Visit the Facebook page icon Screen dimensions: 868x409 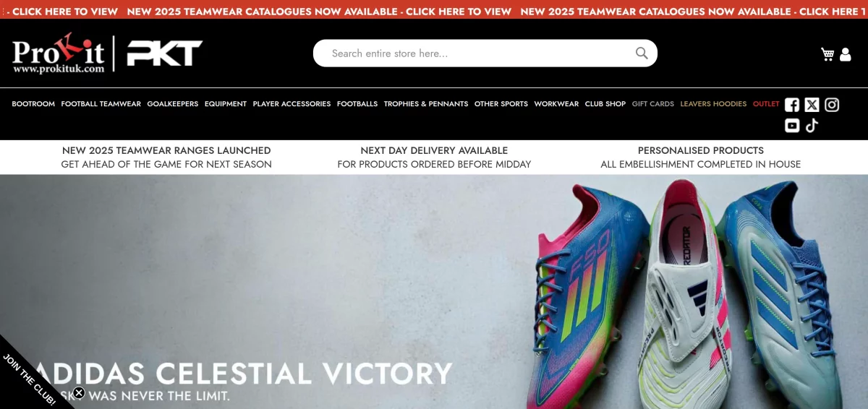[x=792, y=105]
